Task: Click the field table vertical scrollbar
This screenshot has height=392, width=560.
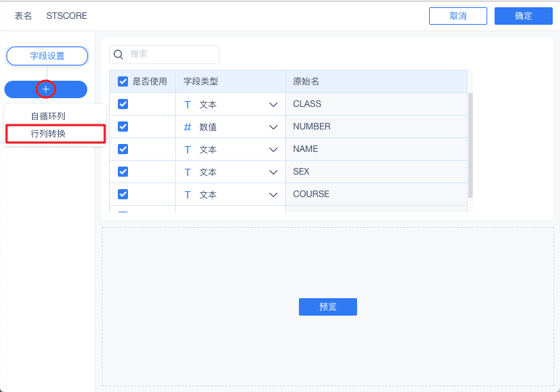Action: [x=470, y=144]
